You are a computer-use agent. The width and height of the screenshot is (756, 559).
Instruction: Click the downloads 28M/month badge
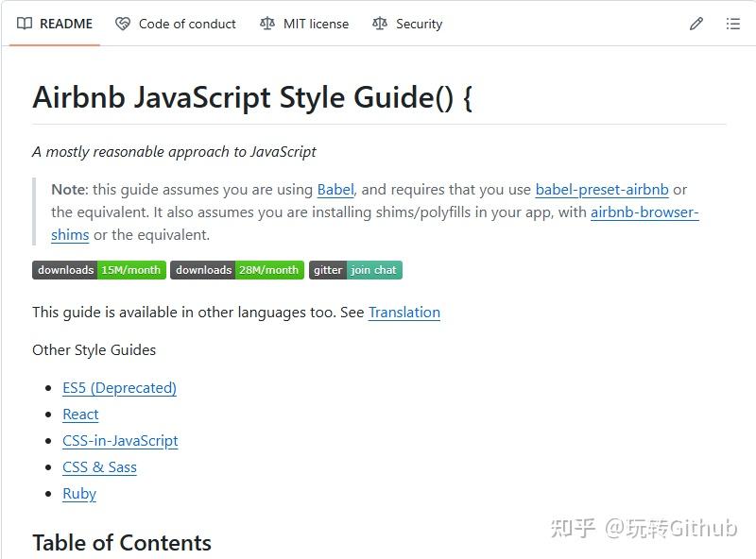point(237,270)
